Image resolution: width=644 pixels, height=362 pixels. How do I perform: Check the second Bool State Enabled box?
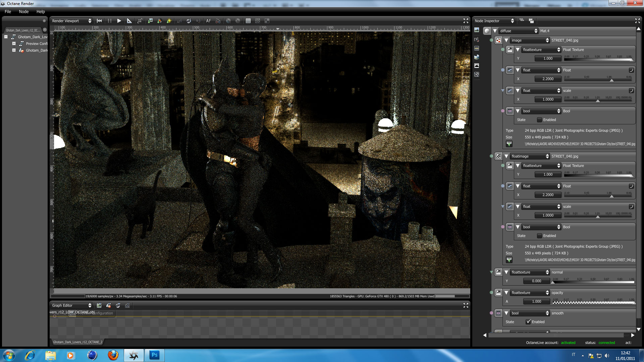539,236
